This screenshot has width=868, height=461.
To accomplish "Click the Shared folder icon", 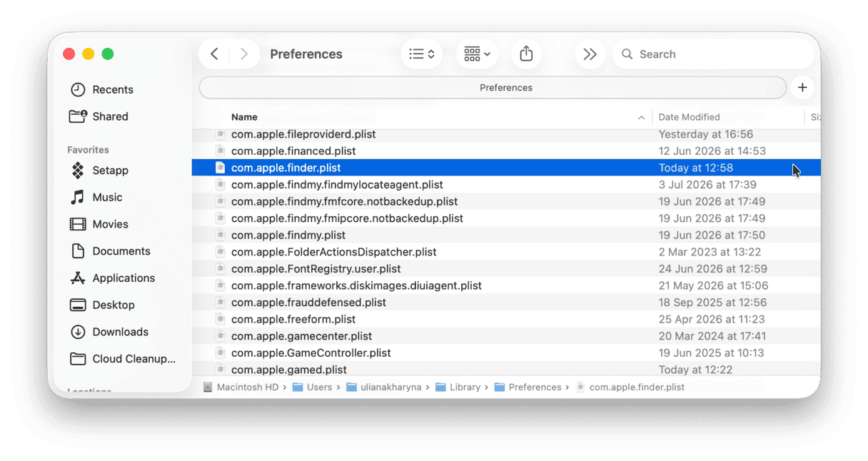I will point(78,116).
